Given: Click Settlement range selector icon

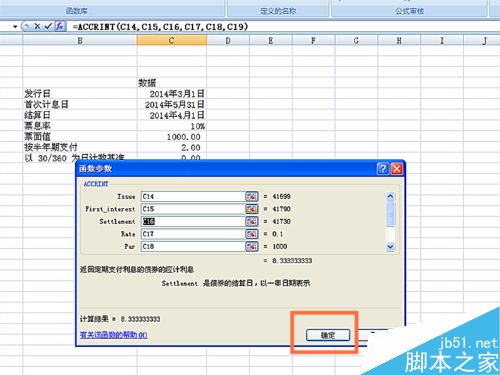Looking at the screenshot, I should click(x=252, y=221).
